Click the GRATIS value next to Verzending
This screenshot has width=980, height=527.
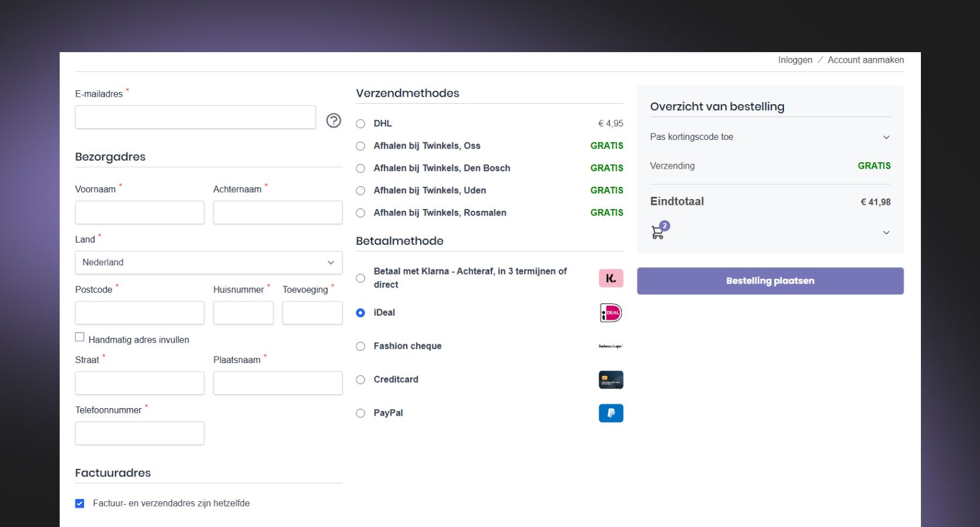coord(874,166)
